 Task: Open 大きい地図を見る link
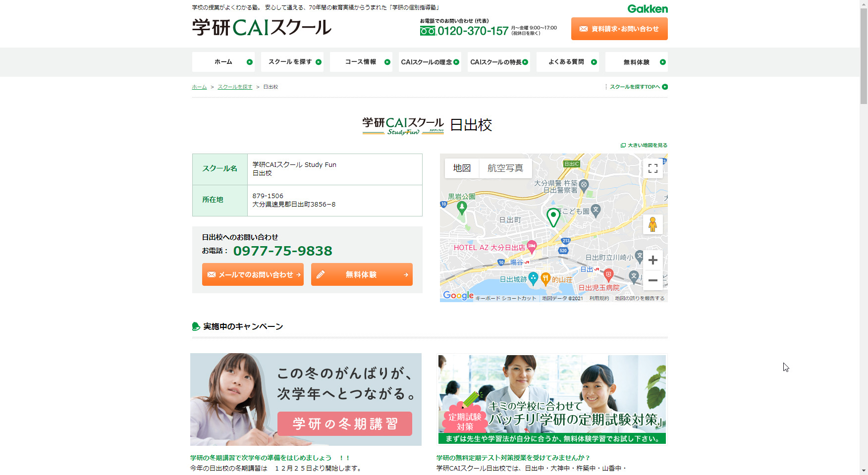[644, 145]
